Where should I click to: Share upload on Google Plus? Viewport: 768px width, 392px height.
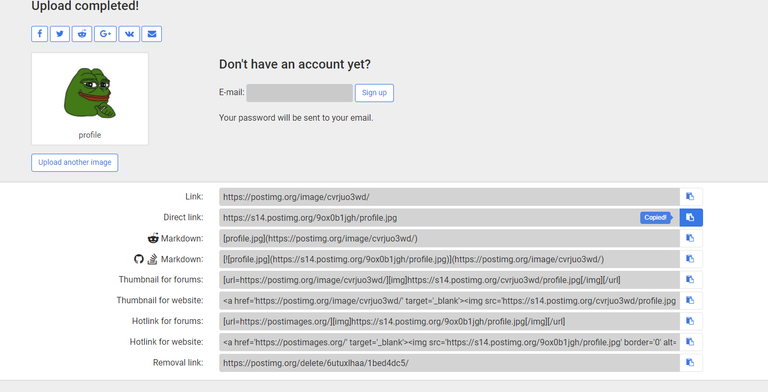click(105, 34)
